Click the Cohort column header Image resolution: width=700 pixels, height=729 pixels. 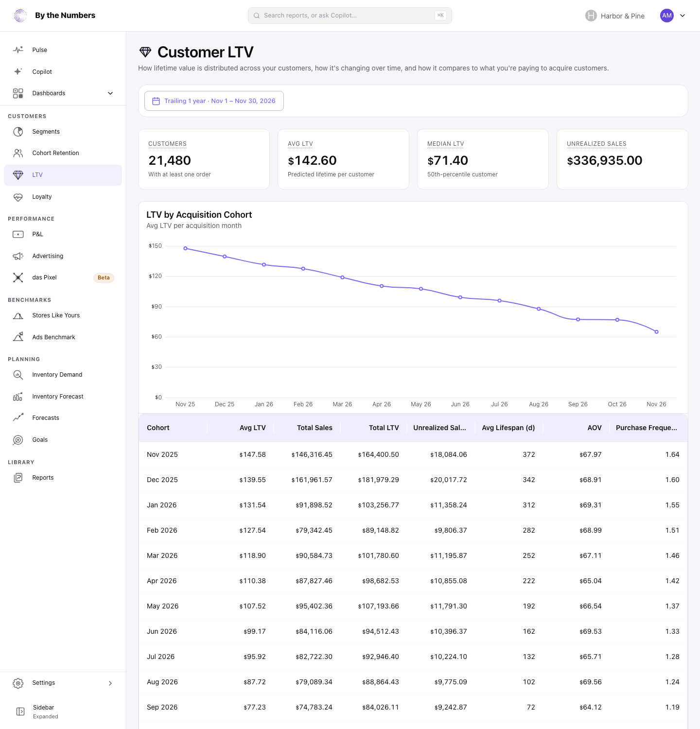coord(158,428)
